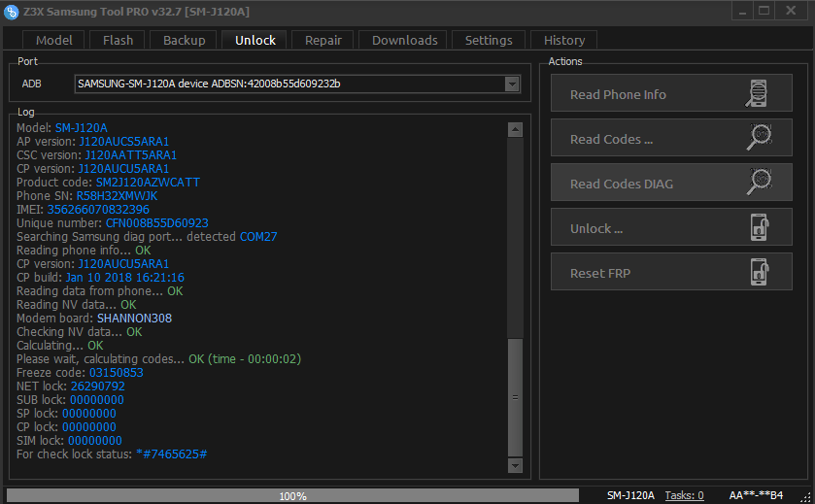Click the IMEI value 356266070832396
Viewport: 815px width, 504px height.
(98, 210)
